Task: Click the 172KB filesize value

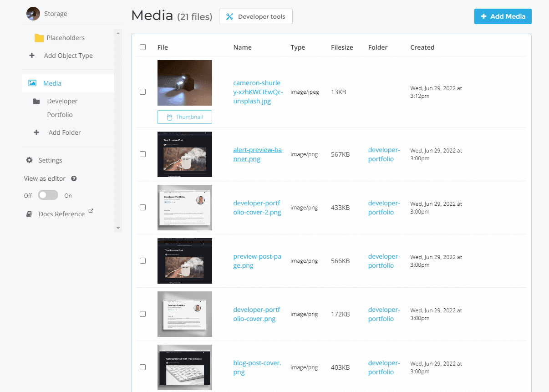Action: click(x=341, y=314)
